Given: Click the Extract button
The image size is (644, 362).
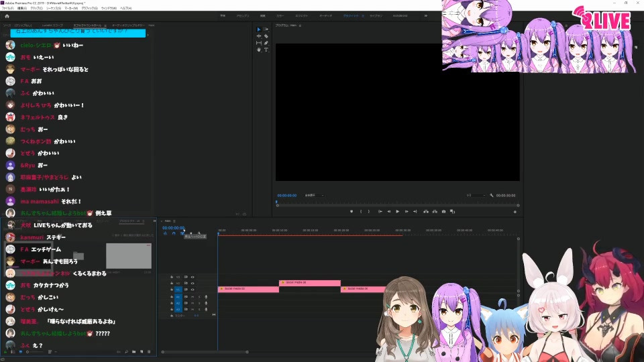Looking at the screenshot, I should pyautogui.click(x=435, y=211).
